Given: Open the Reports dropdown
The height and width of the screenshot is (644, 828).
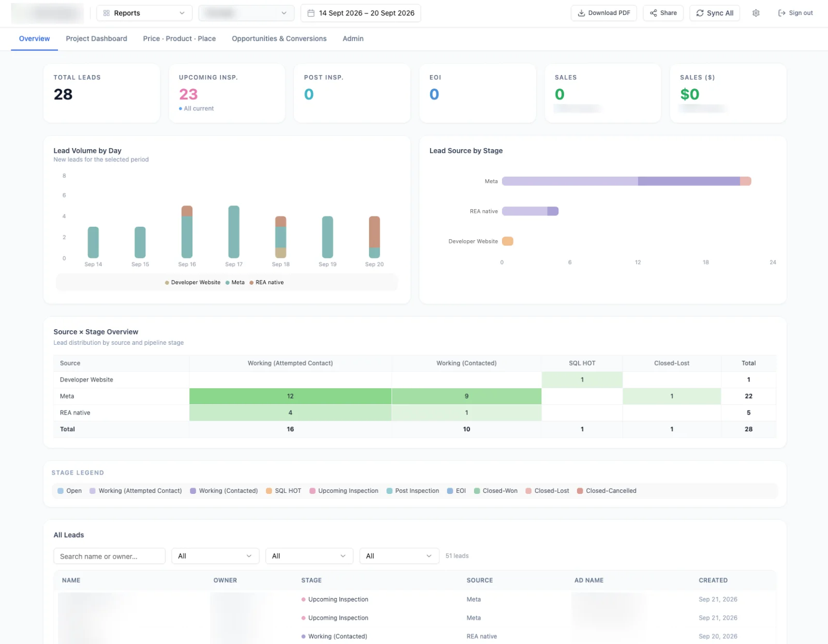Looking at the screenshot, I should 144,13.
